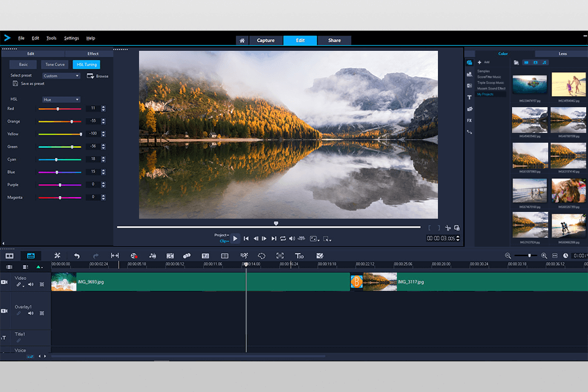Viewport: 588px width, 392px height.
Task: Click the Import media files folder icon
Action: click(x=516, y=62)
